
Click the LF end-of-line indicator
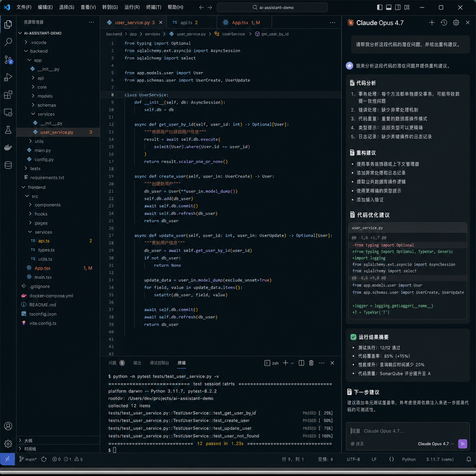(x=374, y=459)
